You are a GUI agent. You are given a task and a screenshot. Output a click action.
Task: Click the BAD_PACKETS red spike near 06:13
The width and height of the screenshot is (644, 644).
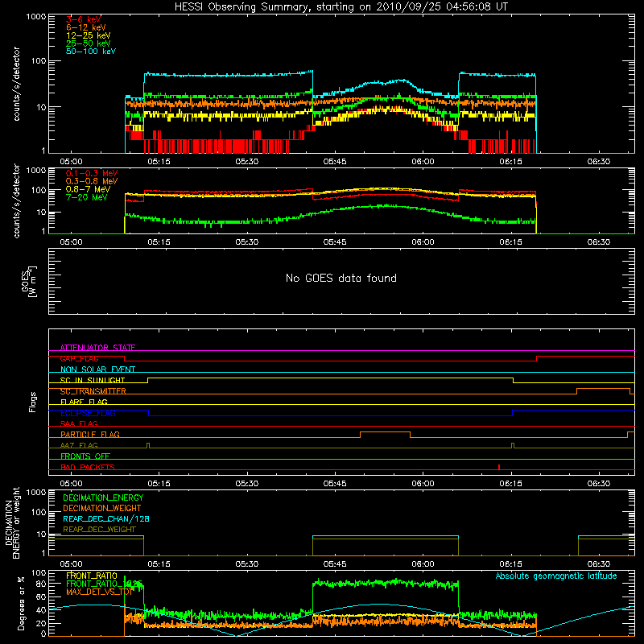tap(498, 467)
